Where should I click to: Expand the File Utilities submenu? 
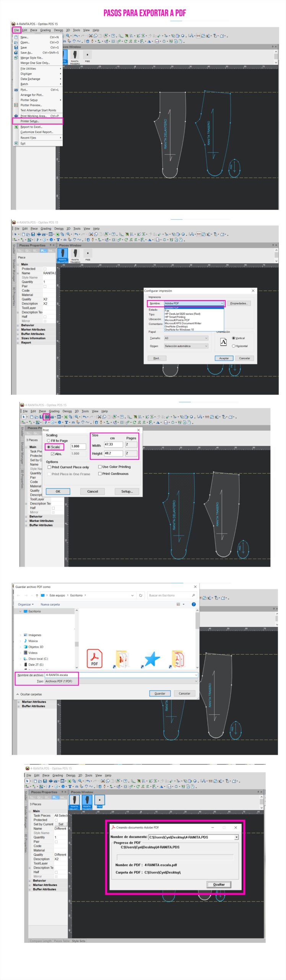(41, 69)
